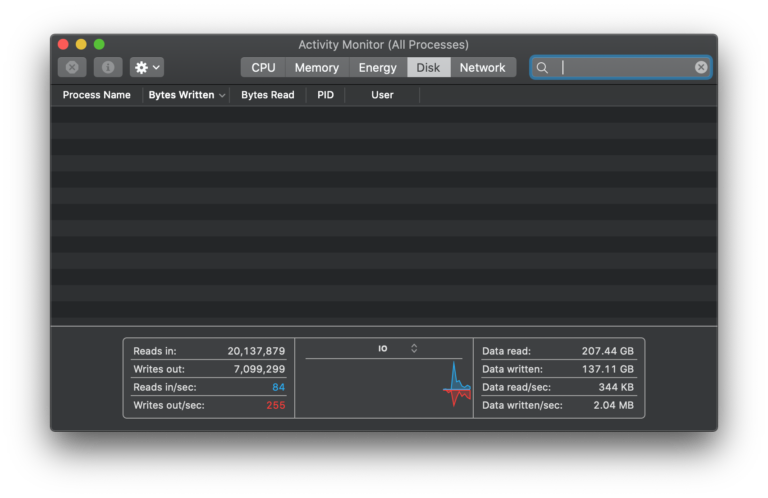Click the Writes out value 7,099,299
Viewport: 768px width, 498px height.
coord(259,369)
